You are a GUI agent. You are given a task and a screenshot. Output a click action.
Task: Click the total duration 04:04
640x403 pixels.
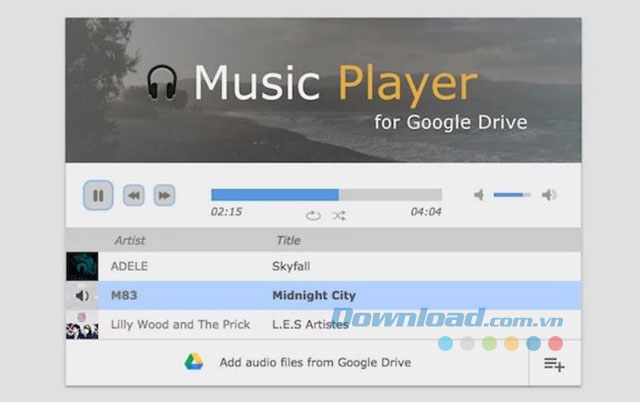click(x=426, y=212)
